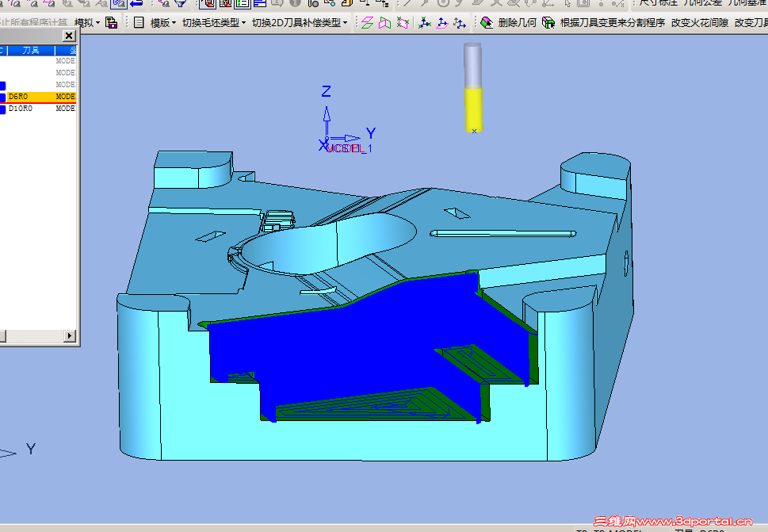The height and width of the screenshot is (532, 768).
Task: Click the magenta surface creation icon
Action: [x=384, y=23]
